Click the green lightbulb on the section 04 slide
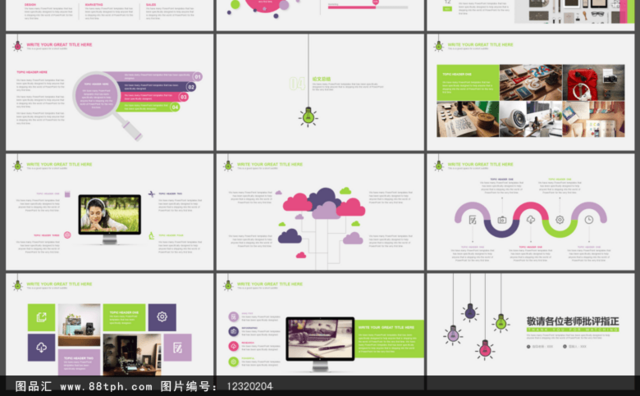Viewport: 640px width, 396px height. [x=308, y=117]
